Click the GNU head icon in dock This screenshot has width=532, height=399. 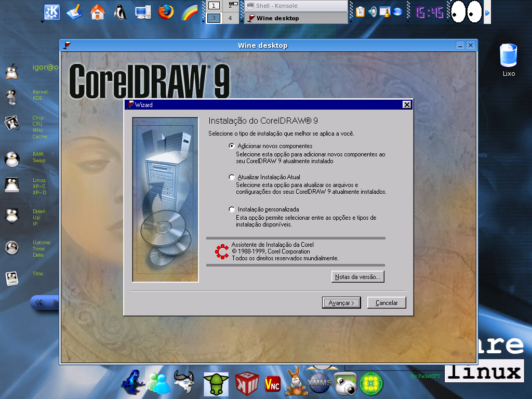point(184,382)
